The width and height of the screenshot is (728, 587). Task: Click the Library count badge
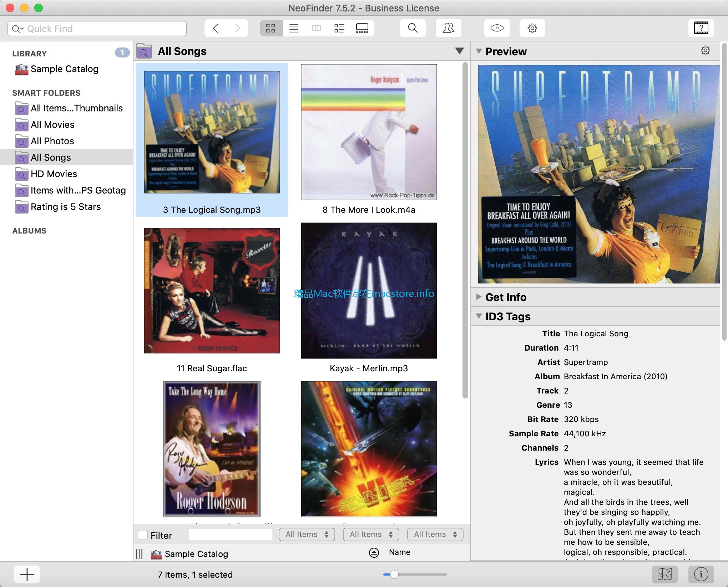click(122, 53)
